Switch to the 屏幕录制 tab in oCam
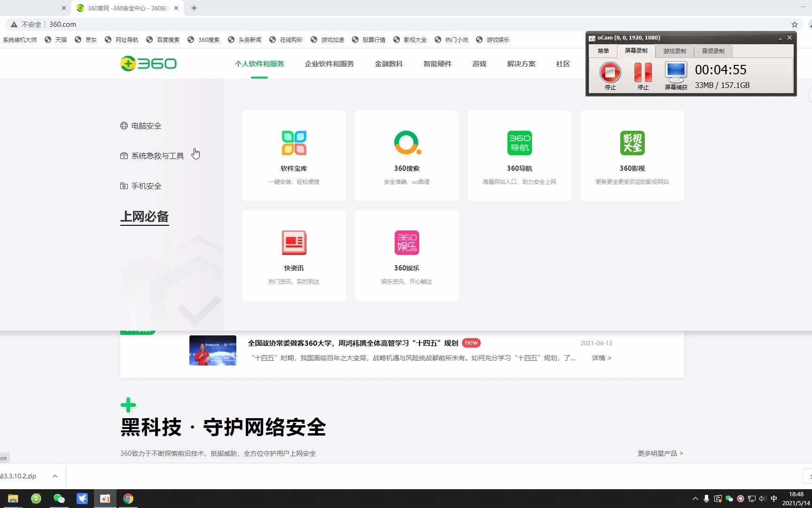The width and height of the screenshot is (812, 508). (636, 51)
